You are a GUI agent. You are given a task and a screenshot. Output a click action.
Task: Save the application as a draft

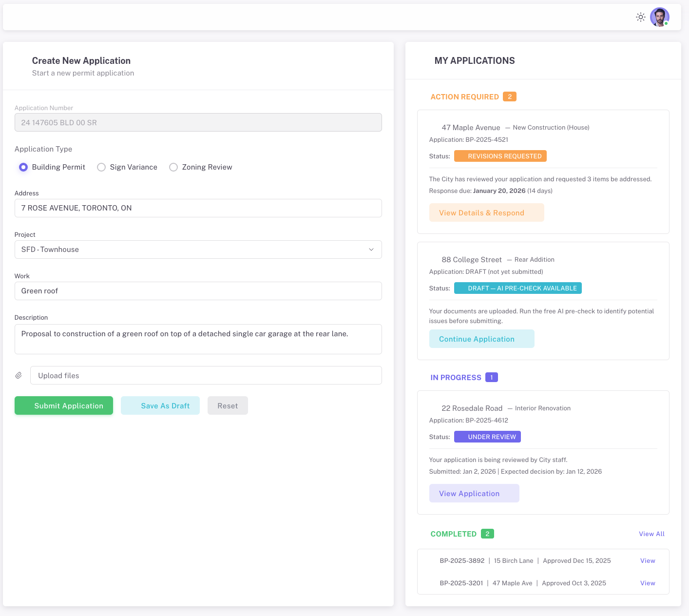[x=160, y=405]
